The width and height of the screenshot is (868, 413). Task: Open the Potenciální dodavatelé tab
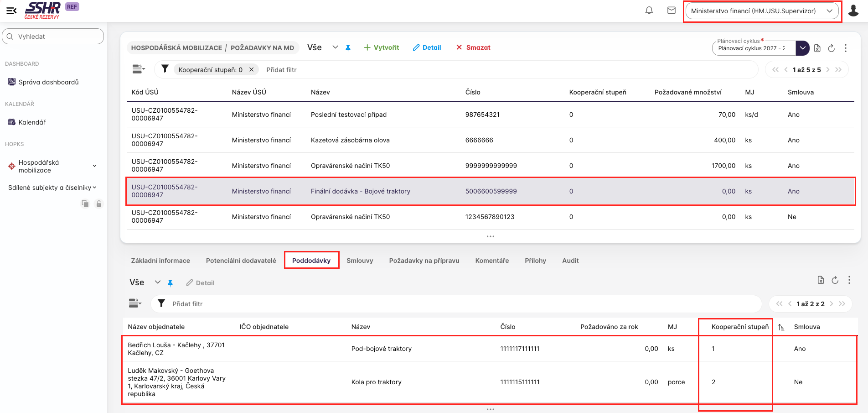tap(241, 261)
